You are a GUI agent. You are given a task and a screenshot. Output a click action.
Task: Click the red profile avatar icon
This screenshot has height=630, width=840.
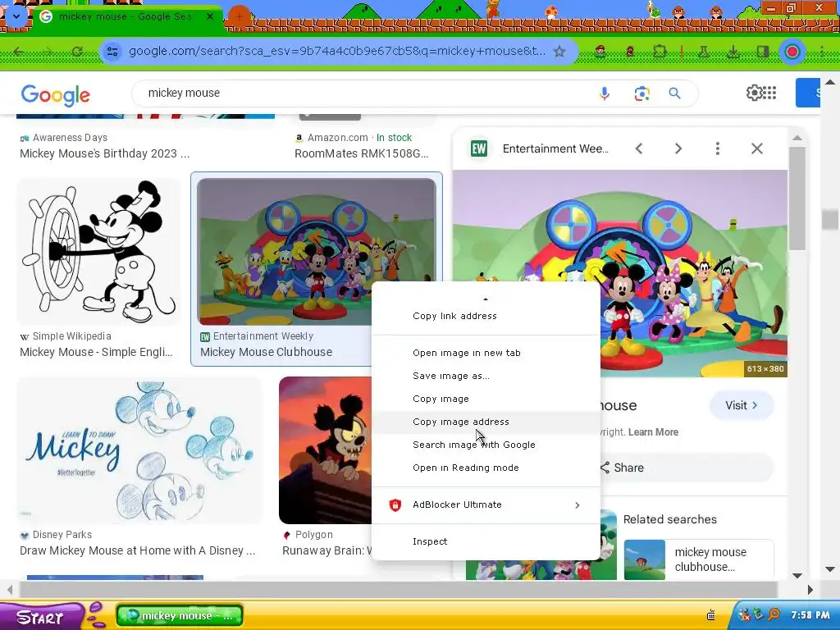point(792,52)
